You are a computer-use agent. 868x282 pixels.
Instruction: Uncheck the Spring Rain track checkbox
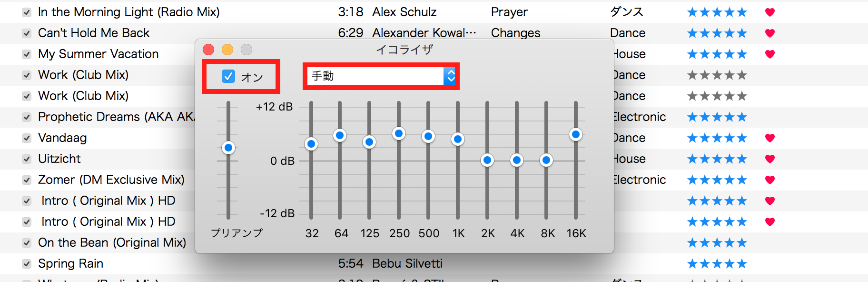coord(27,264)
